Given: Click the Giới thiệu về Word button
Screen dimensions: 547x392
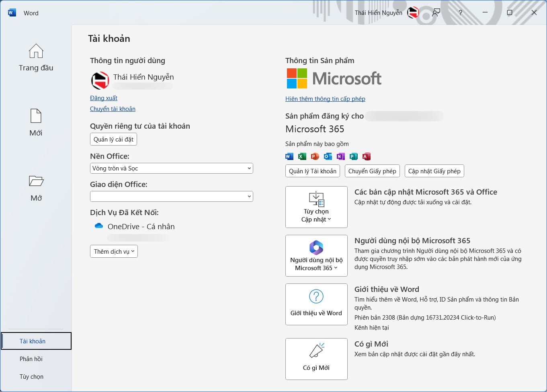Looking at the screenshot, I should pyautogui.click(x=316, y=304).
